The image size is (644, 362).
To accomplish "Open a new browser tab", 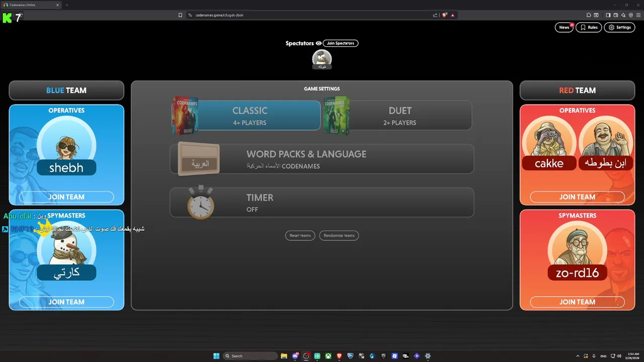I will coord(66,5).
